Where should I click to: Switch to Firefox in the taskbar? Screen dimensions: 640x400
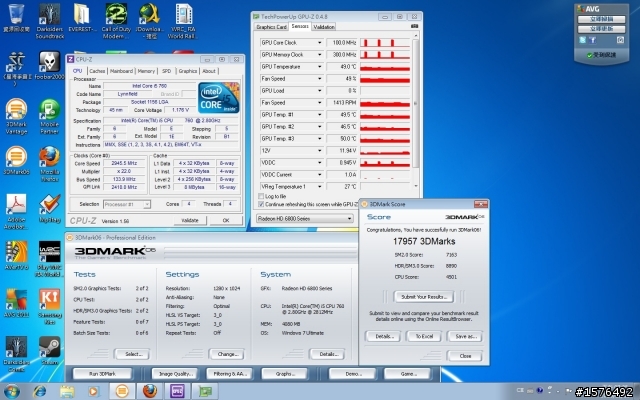point(150,391)
